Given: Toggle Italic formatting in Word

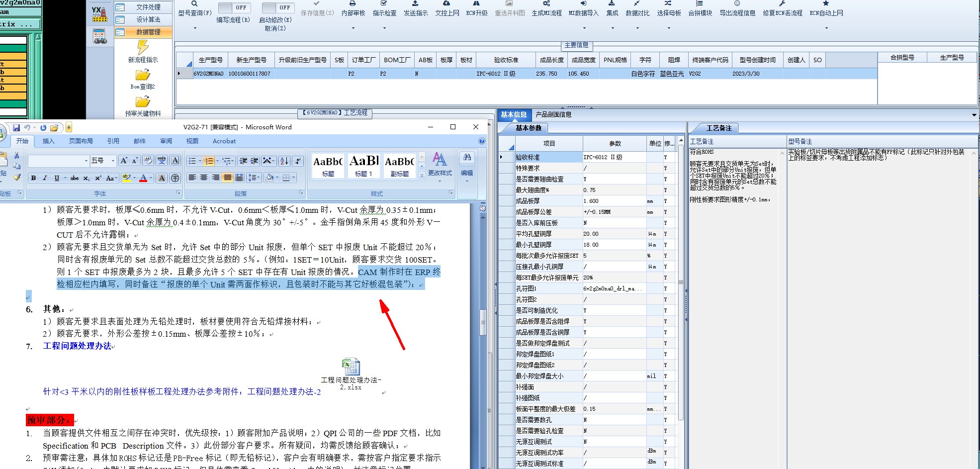Looking at the screenshot, I should click(45, 178).
